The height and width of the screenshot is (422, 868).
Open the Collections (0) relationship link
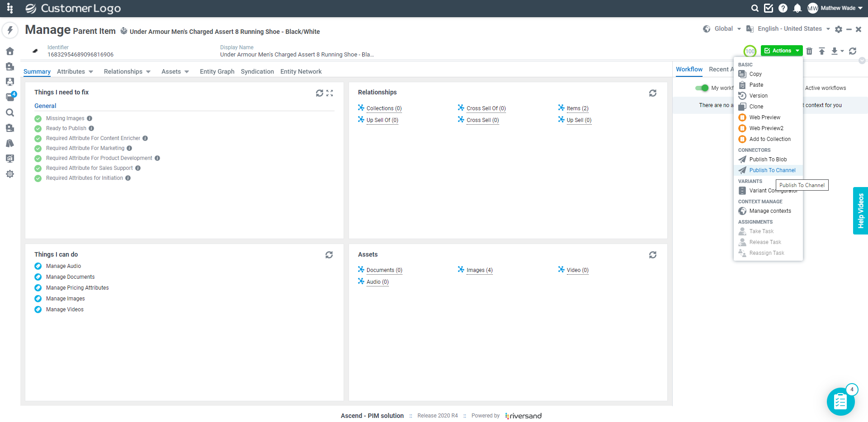[x=384, y=108]
